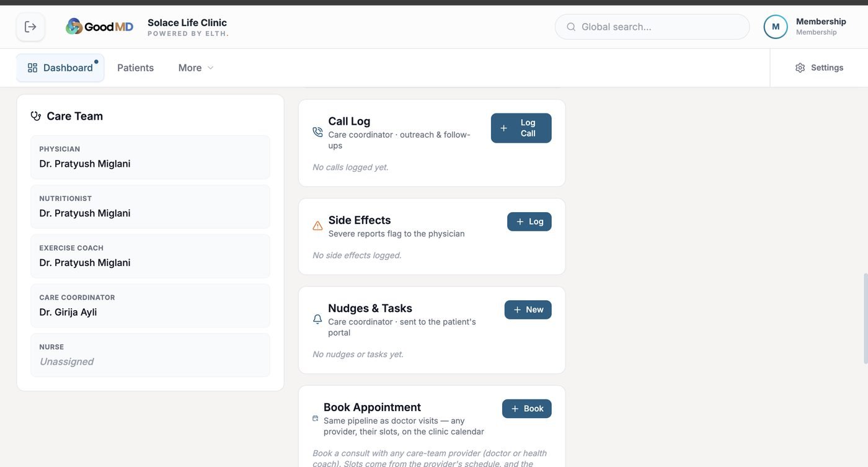This screenshot has height=467, width=868.
Task: Select the unassigned Nurse card
Action: [150, 355]
